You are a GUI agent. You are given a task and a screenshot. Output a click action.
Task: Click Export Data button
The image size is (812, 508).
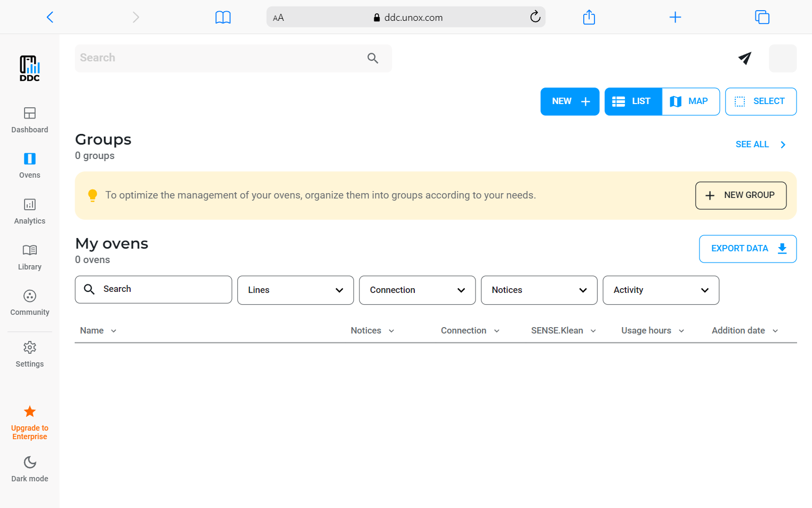click(x=747, y=249)
